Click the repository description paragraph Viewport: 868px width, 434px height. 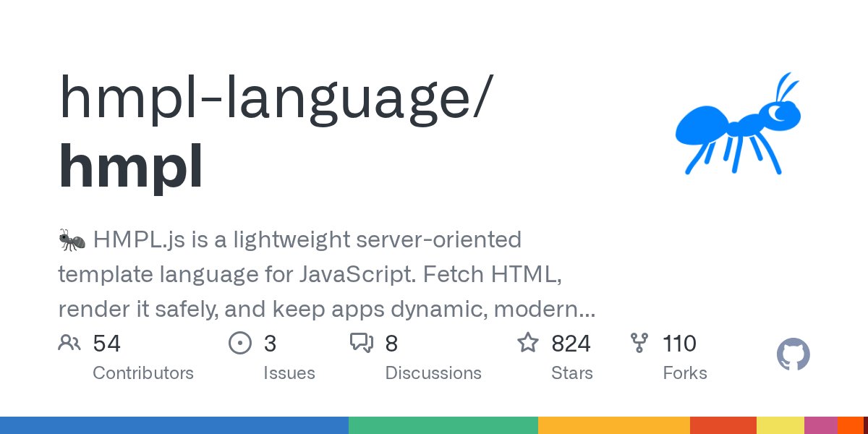pos(325,273)
